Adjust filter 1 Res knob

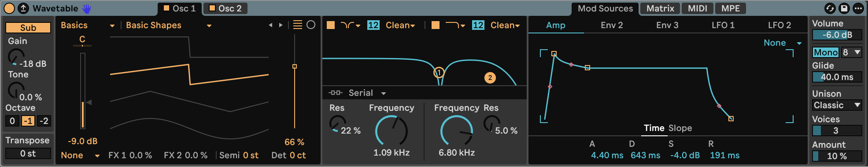point(338,124)
